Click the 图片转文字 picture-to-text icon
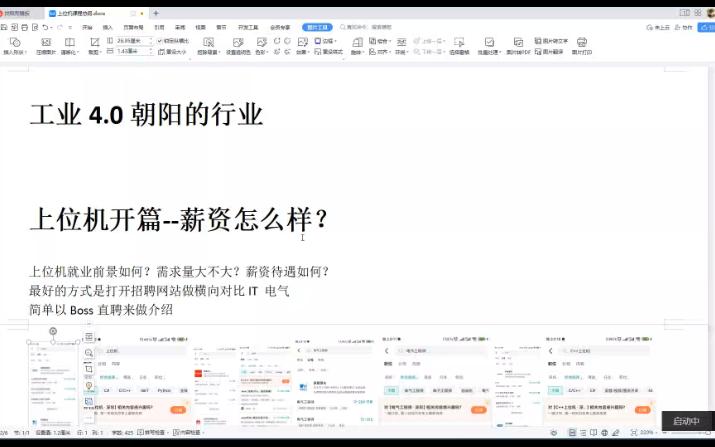715x447 pixels. click(x=551, y=41)
